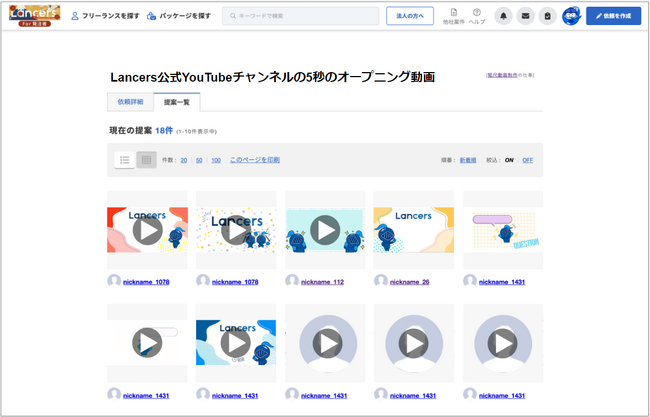Show 20 items per page
The height and width of the screenshot is (417, 650).
pyautogui.click(x=184, y=160)
